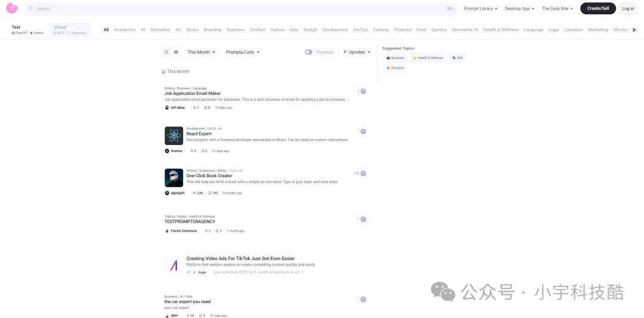
Task: Click bookmark icon on React Expert
Action: [x=203, y=151]
